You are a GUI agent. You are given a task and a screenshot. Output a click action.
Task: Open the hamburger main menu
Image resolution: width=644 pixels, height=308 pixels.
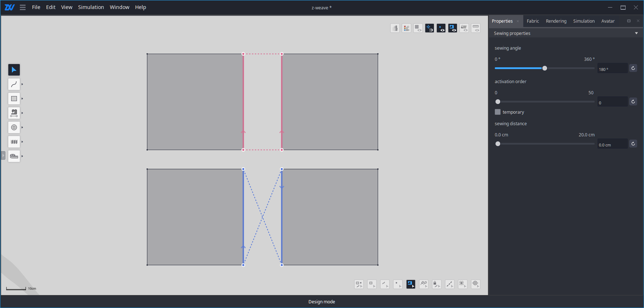point(23,7)
